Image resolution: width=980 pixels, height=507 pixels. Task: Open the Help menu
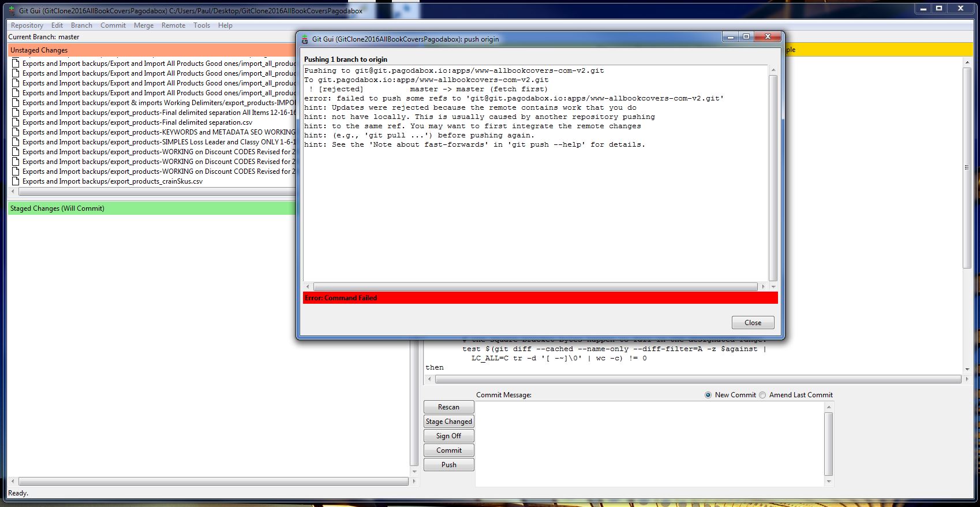[225, 25]
